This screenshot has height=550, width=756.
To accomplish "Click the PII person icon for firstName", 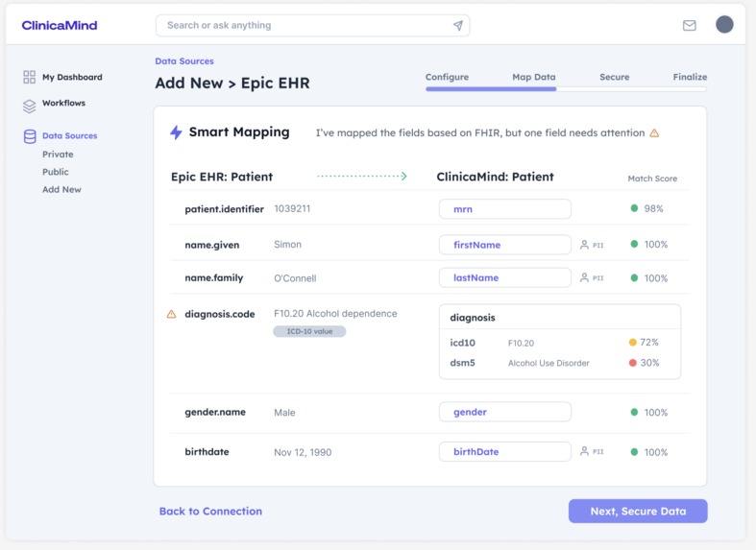I will [584, 245].
